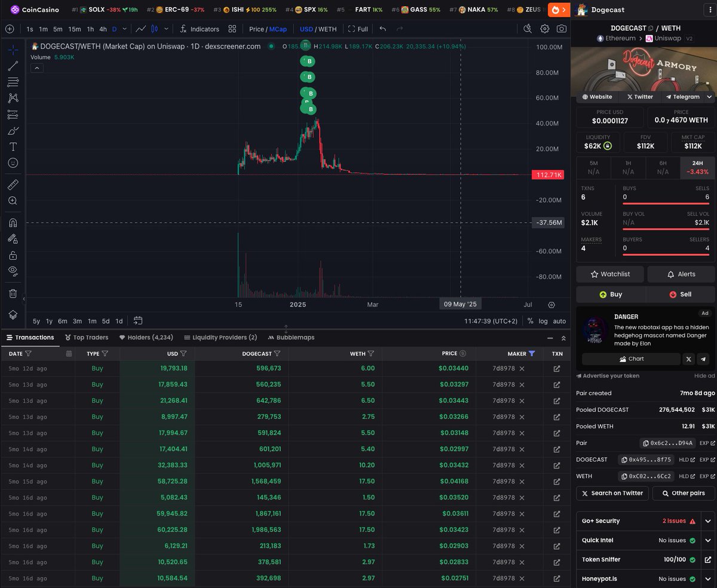717x588 pixels.
Task: Click the undo arrow in chart toolbar
Action: (x=382, y=29)
